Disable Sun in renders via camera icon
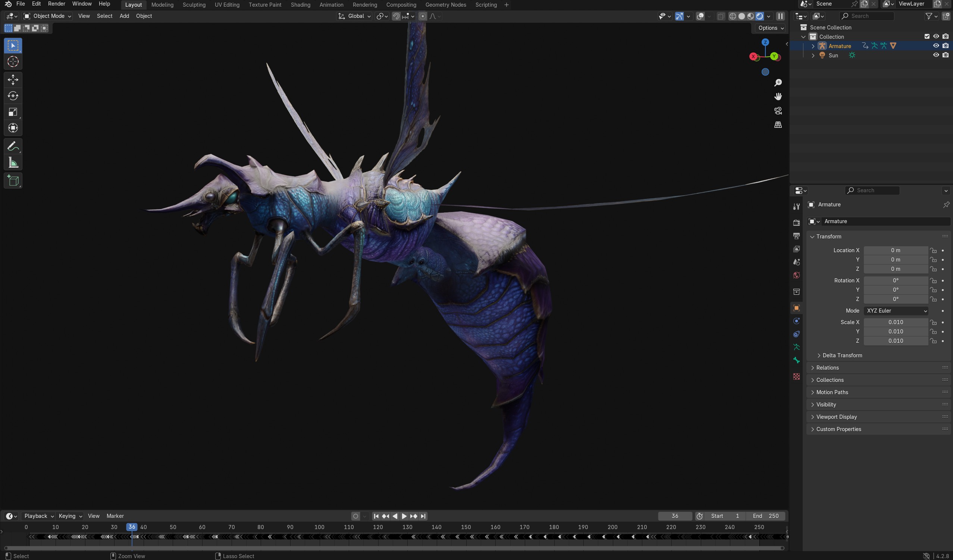Screen dimensions: 953x560 946,55
